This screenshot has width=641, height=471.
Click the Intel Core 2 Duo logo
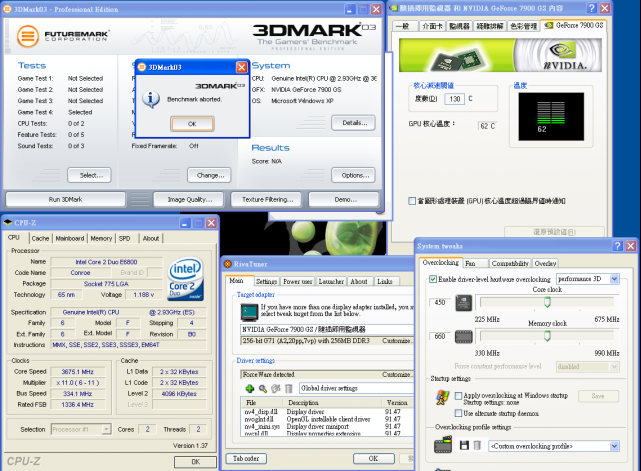tap(186, 278)
